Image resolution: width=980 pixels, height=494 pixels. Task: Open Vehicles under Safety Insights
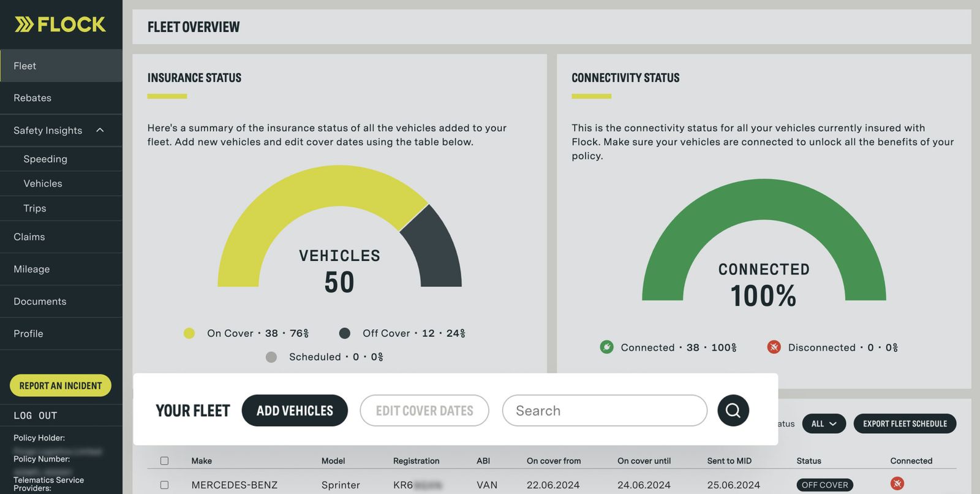(61, 183)
